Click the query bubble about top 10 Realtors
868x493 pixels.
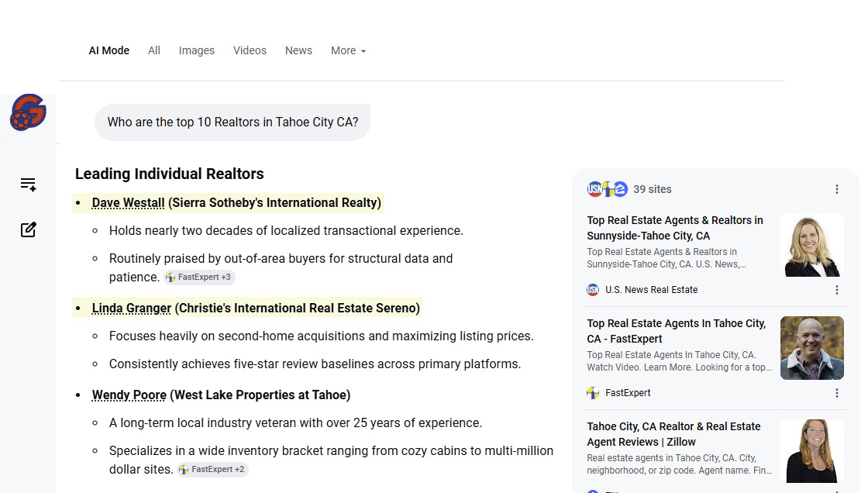click(232, 122)
